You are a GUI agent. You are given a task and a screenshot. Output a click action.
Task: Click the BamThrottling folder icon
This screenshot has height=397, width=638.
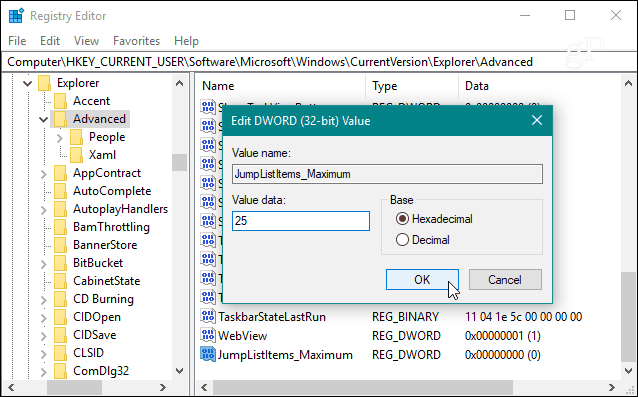coord(60,227)
